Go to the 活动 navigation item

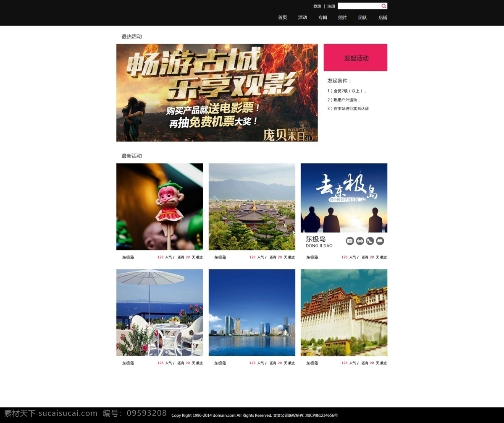(x=302, y=18)
